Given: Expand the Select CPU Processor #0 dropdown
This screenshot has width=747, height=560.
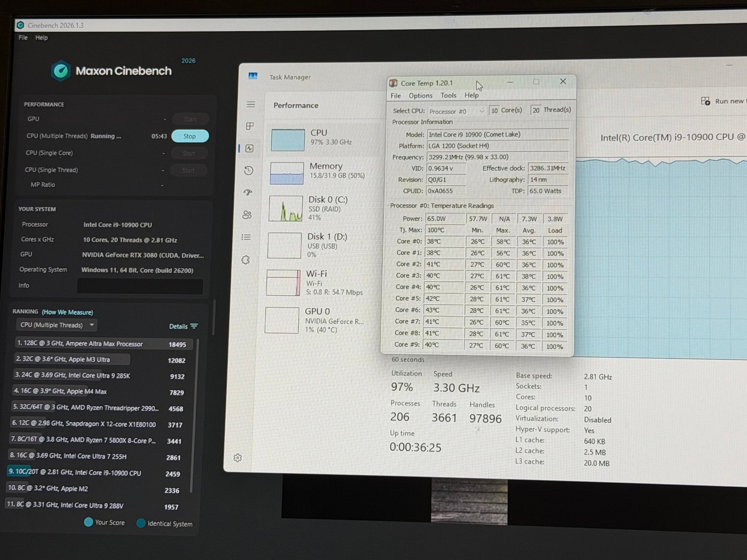Looking at the screenshot, I should coord(457,111).
